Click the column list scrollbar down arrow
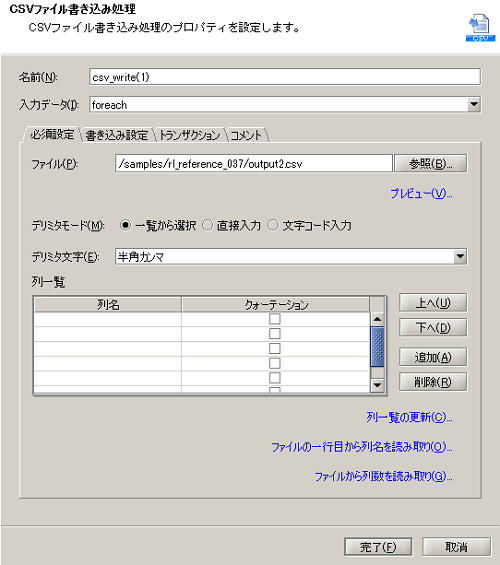The image size is (500, 565). click(377, 385)
